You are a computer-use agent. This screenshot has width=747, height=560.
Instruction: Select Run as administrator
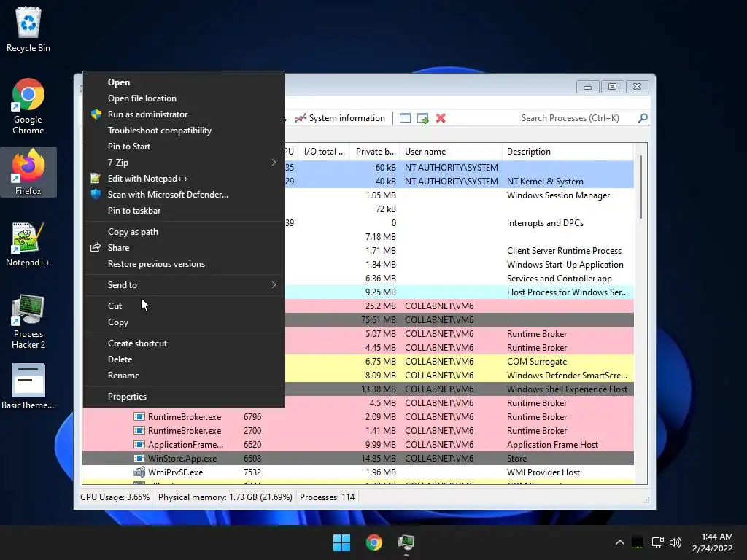[184, 114]
